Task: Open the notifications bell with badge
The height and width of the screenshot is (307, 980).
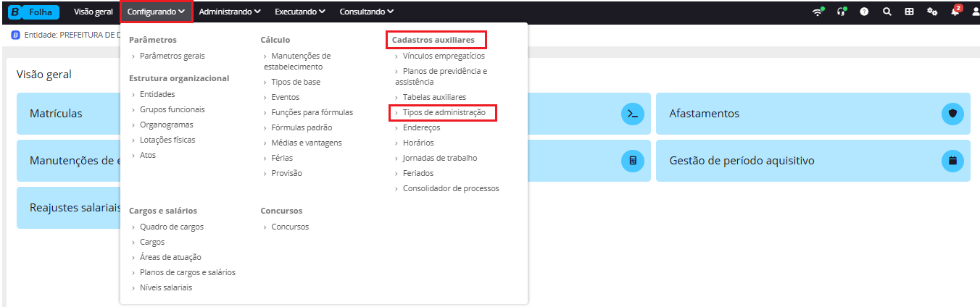Action: click(956, 11)
